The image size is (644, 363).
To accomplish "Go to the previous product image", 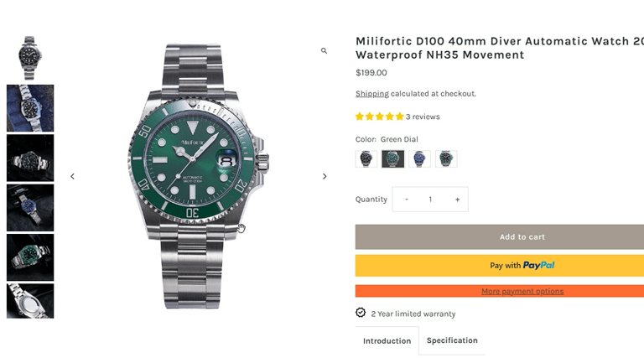I will (72, 176).
